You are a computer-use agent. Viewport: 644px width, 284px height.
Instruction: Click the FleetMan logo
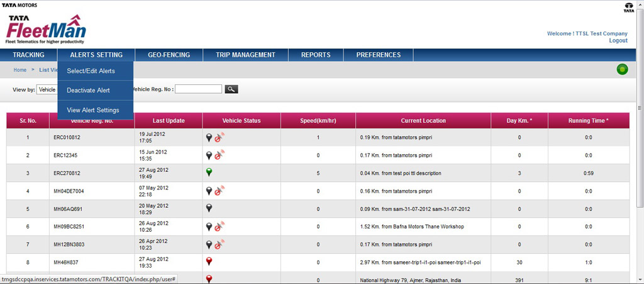click(45, 30)
